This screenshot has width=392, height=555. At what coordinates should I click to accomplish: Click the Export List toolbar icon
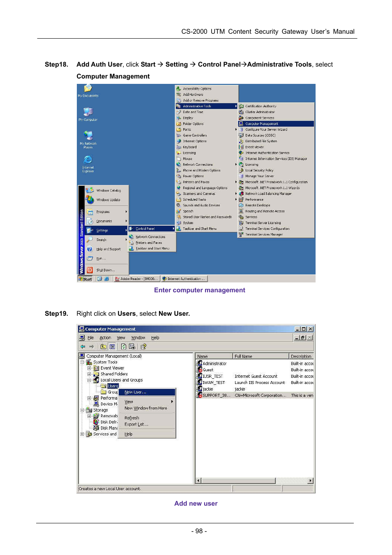click(x=132, y=347)
